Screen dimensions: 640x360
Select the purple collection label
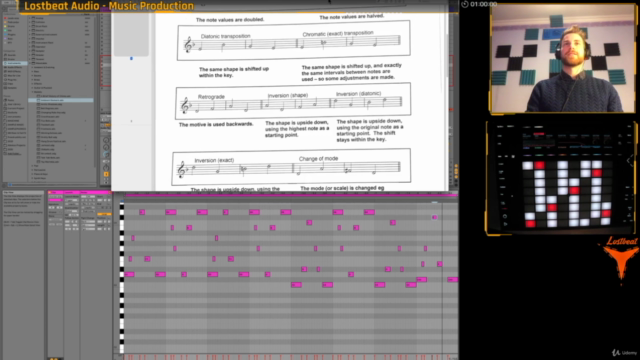tap(7, 38)
